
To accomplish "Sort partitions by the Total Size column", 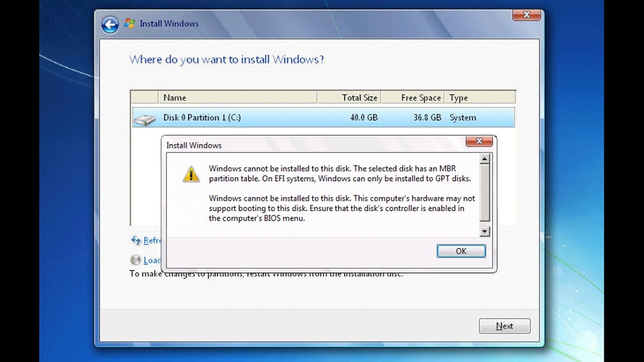I will click(x=349, y=98).
